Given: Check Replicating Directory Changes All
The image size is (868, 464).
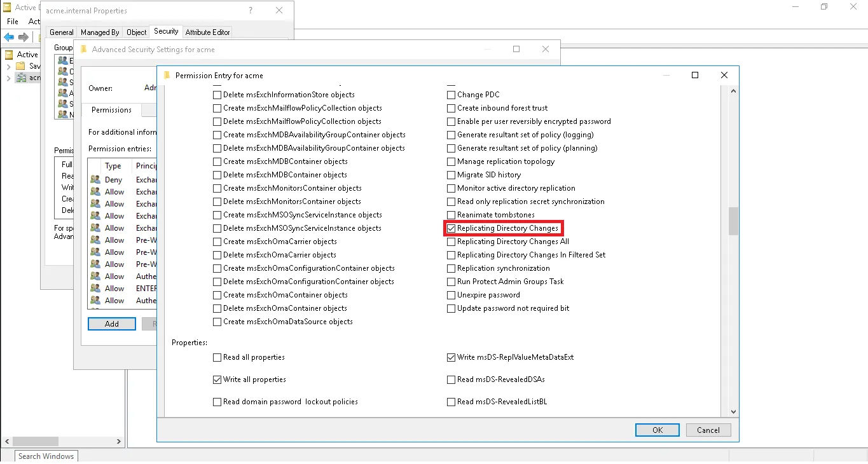Looking at the screenshot, I should pos(451,242).
